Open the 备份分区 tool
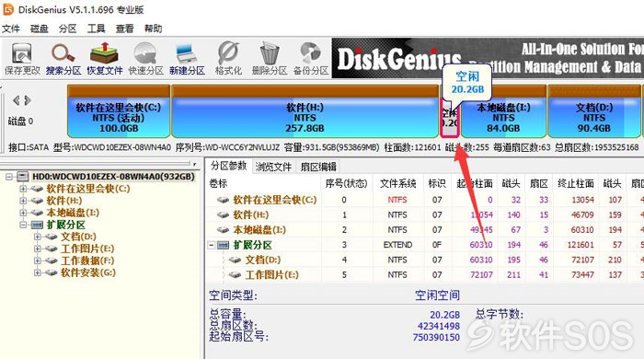Viewport: 644px width, 359px height. [311, 58]
